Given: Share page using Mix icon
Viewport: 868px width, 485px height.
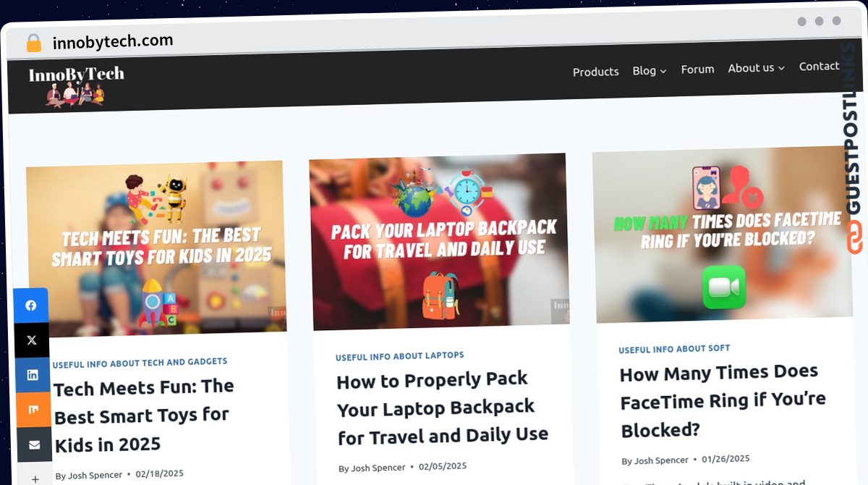Looking at the screenshot, I should coord(33,410).
